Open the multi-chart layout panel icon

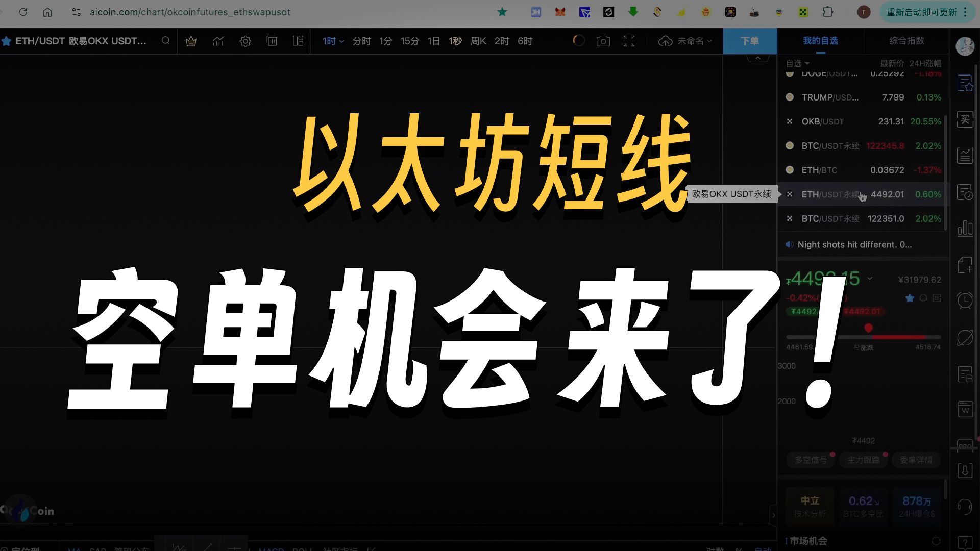pos(298,41)
